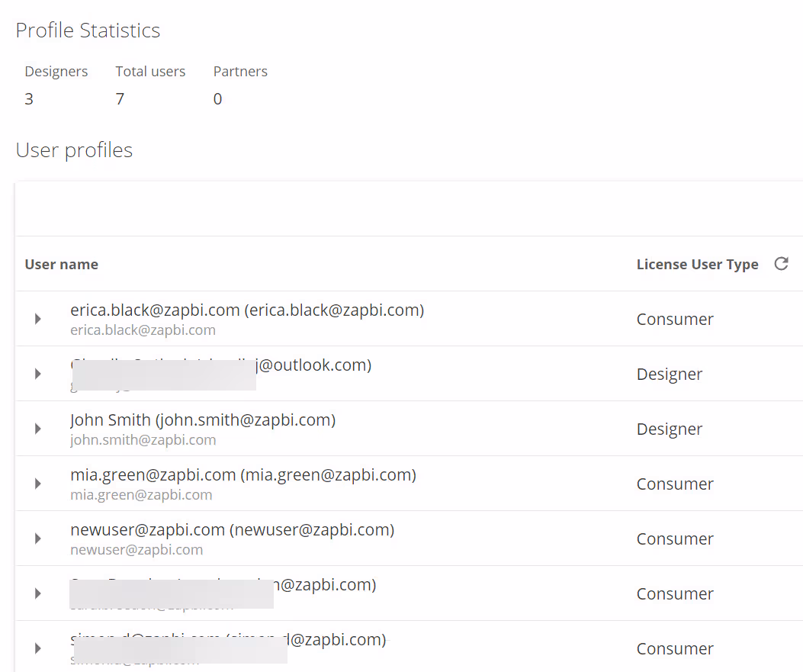This screenshot has width=803, height=672.
Task: Click the Total users statistic label
Action: point(150,72)
